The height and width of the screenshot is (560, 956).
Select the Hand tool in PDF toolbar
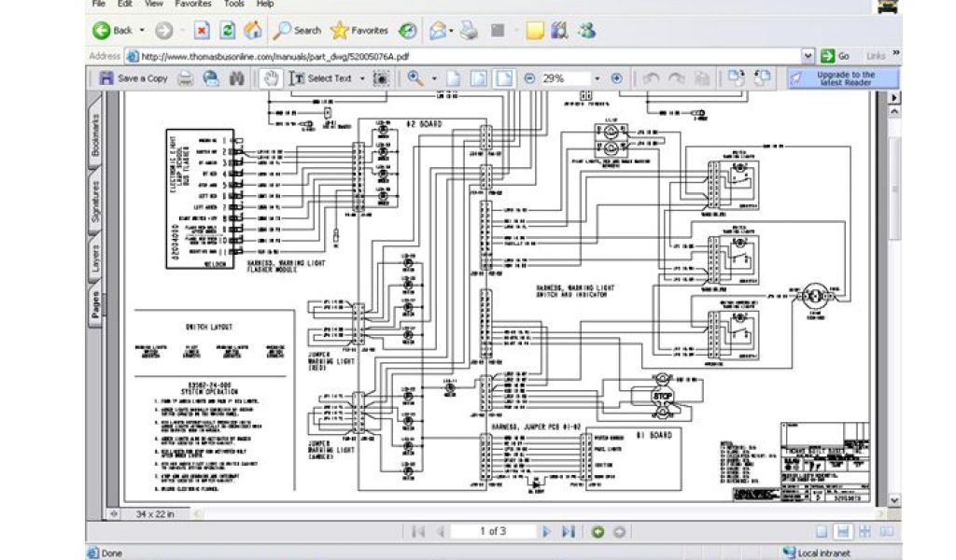[x=272, y=79]
